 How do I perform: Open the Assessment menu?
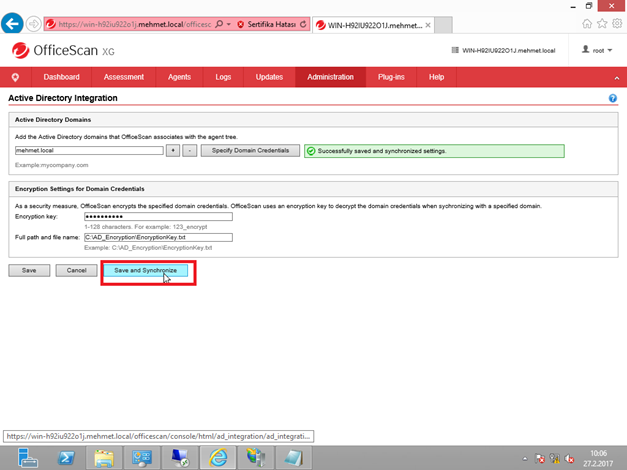[124, 77]
